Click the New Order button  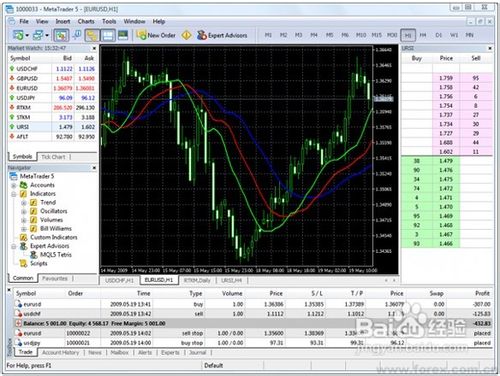[x=156, y=35]
